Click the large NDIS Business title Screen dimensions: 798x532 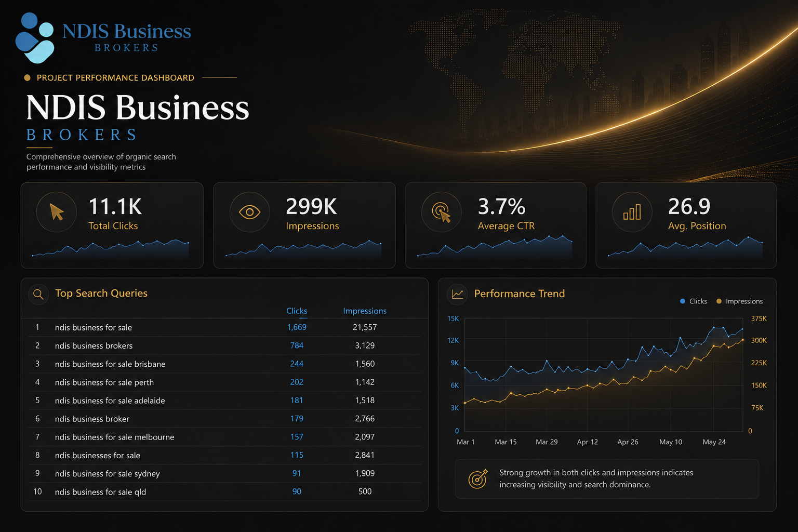pyautogui.click(x=138, y=108)
